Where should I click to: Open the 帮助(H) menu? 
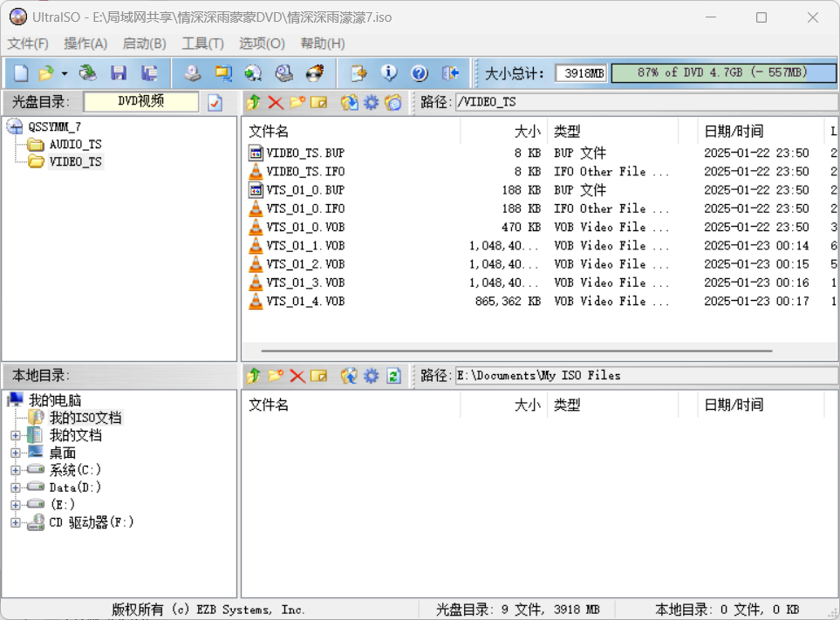[323, 44]
